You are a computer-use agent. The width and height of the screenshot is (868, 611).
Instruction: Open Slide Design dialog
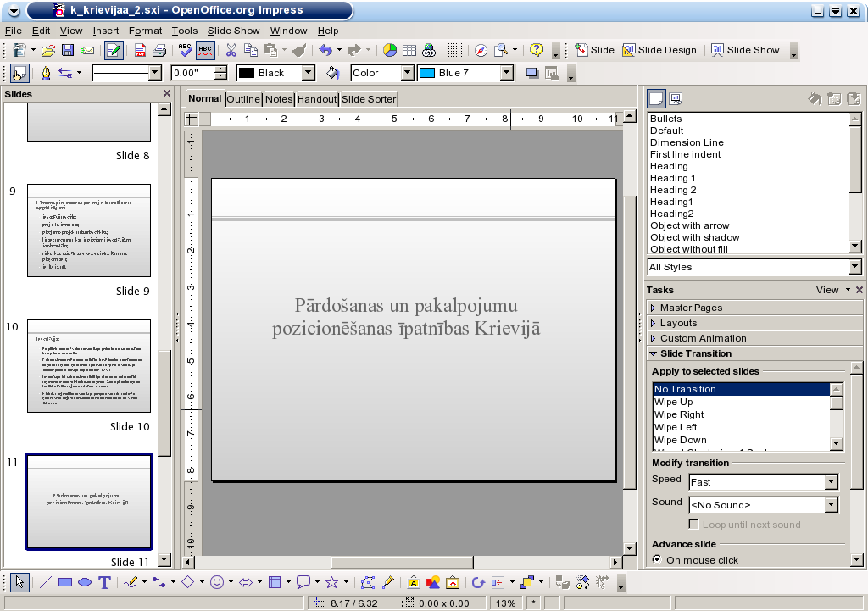(x=659, y=50)
